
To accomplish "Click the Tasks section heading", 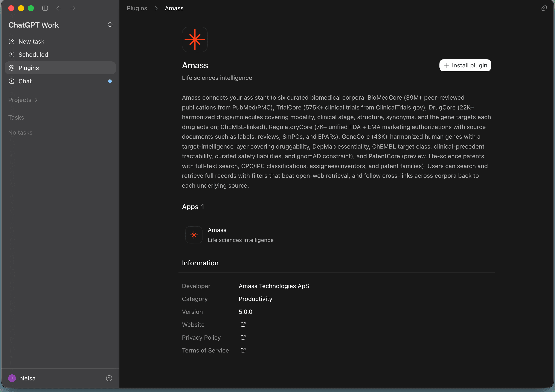I will point(16,117).
